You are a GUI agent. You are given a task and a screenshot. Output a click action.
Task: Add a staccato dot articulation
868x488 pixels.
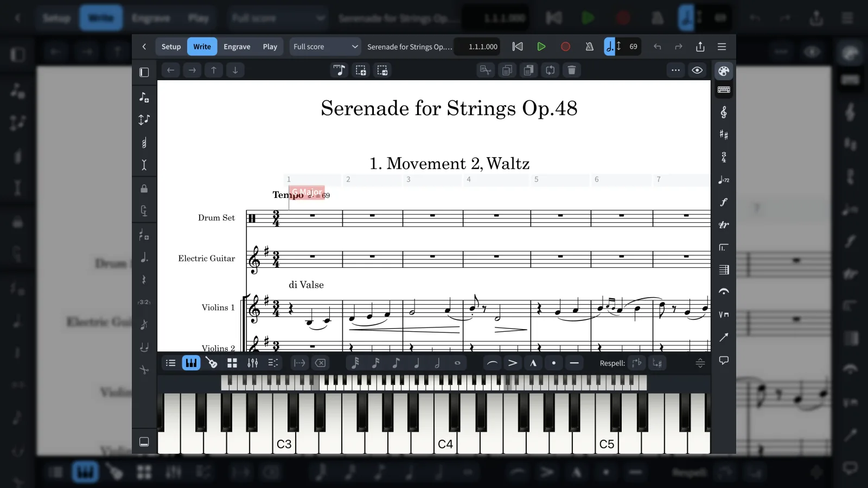[x=553, y=363]
